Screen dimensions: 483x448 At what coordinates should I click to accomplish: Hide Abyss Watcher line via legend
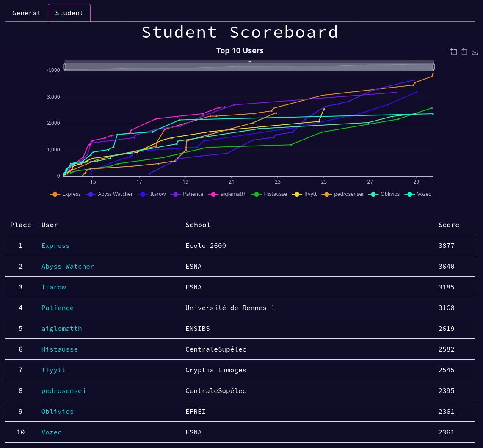109,194
